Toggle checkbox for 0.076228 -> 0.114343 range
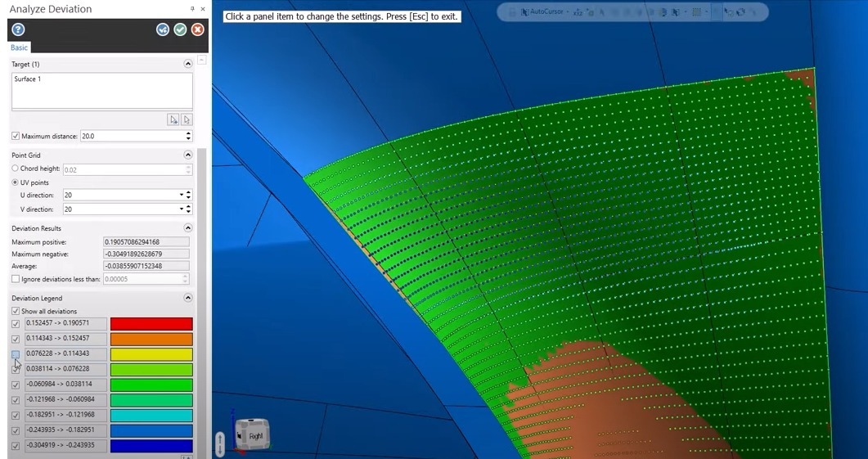Screen dimensions: 868x459 pos(16,354)
